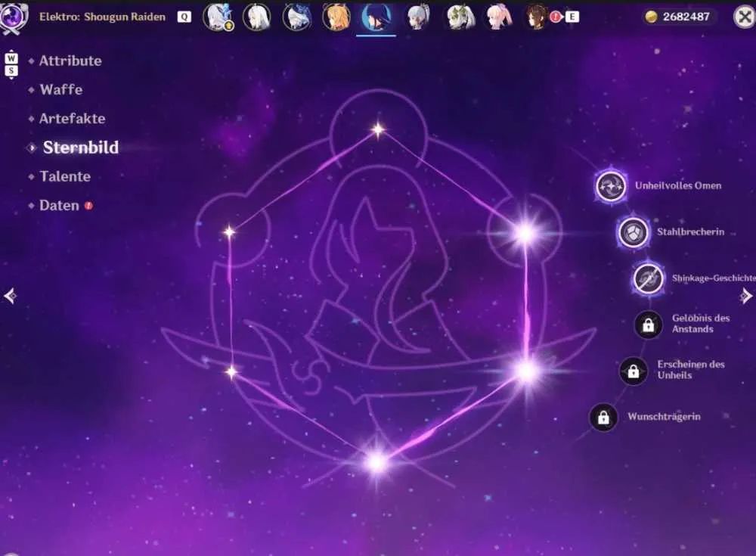Open the Talente section
The width and height of the screenshot is (756, 556).
(x=65, y=177)
